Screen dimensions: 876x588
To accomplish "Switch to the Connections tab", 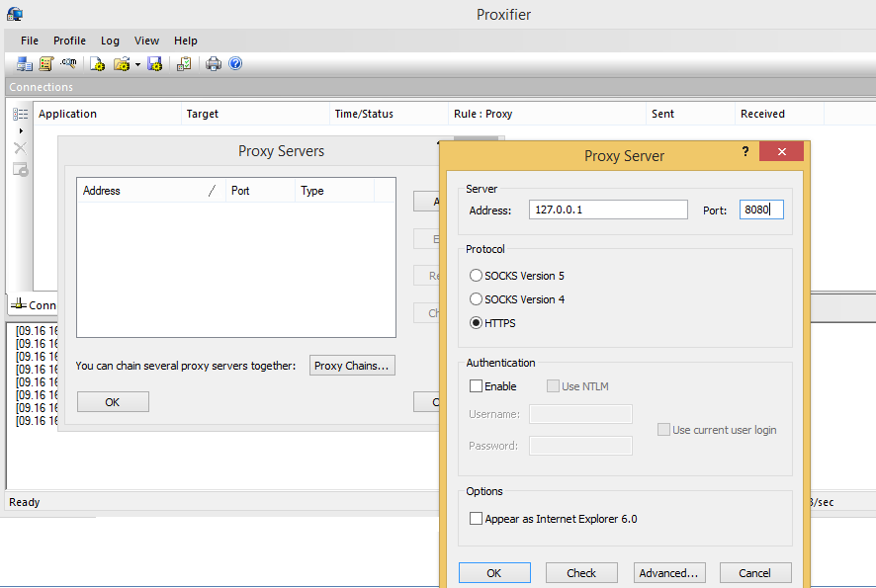I will point(33,304).
